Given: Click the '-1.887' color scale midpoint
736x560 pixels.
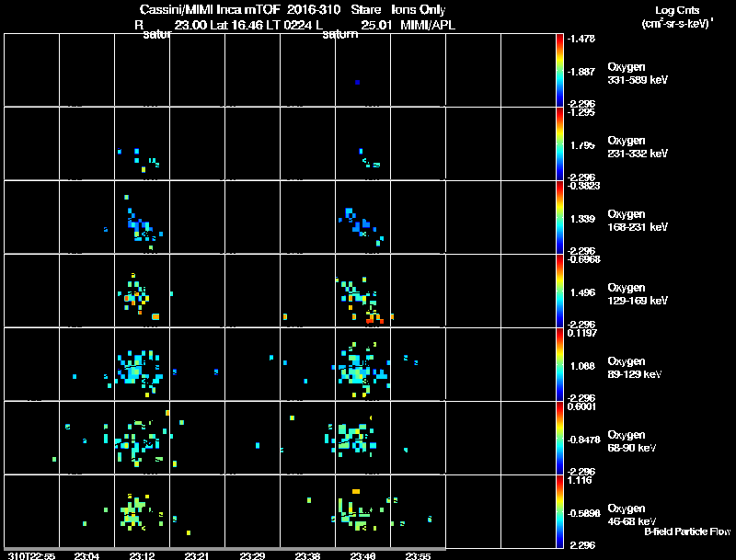Looking at the screenshot, I should point(581,72).
